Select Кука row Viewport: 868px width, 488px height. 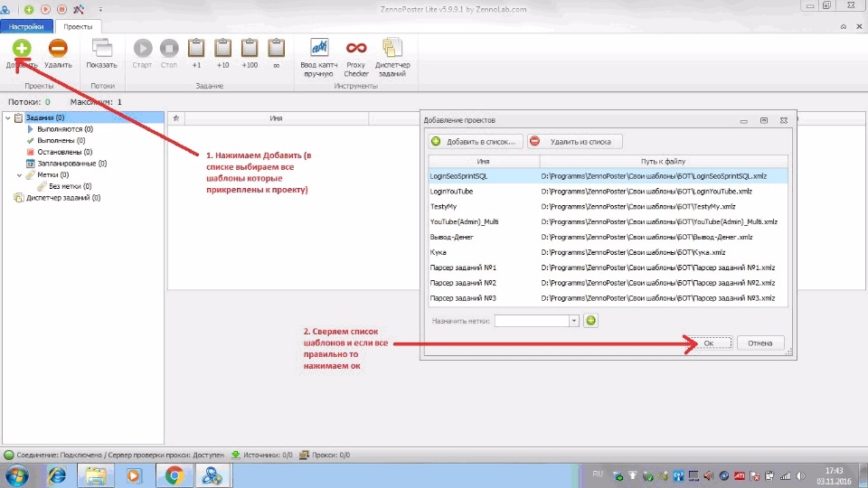[x=608, y=252]
